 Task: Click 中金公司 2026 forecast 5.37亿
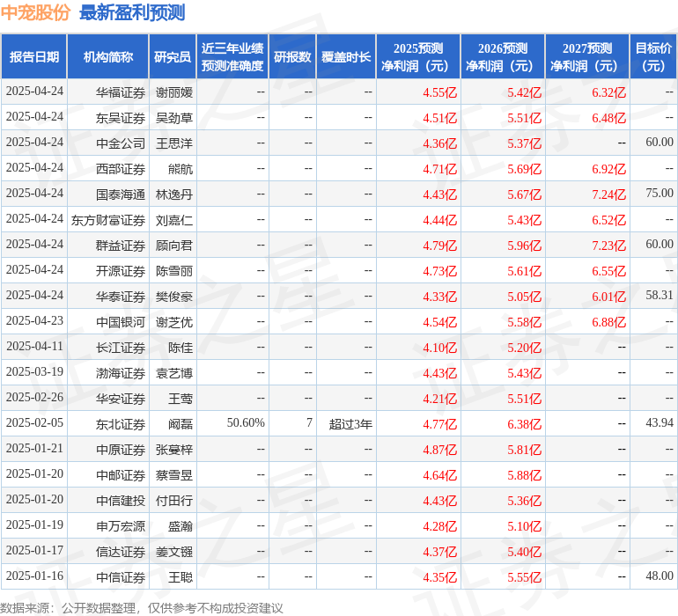pos(524,143)
